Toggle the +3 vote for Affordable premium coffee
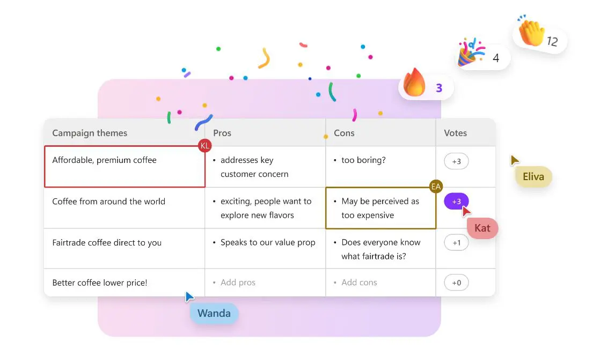 (456, 161)
